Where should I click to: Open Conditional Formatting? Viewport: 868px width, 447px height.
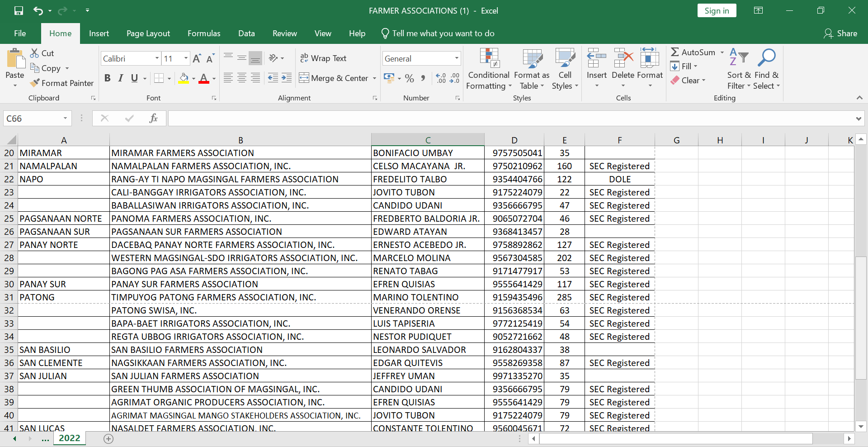tap(489, 69)
